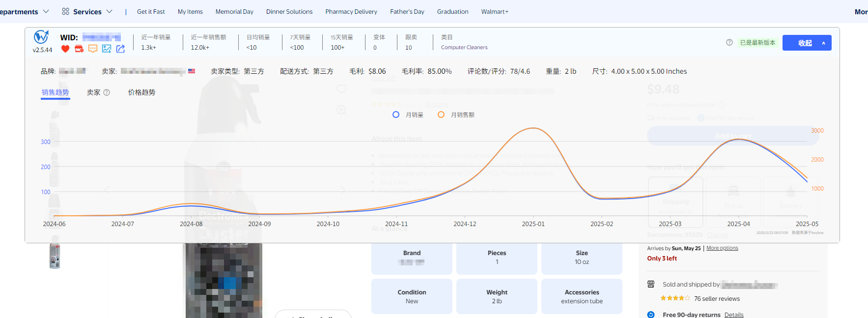Switch to the 价格趋势 tab
Image resolution: width=868 pixels, height=318 pixels.
[141, 92]
